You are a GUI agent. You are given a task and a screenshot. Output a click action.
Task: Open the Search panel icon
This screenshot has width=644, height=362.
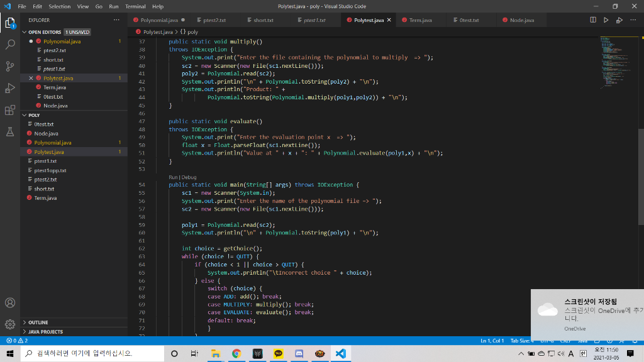(9, 45)
